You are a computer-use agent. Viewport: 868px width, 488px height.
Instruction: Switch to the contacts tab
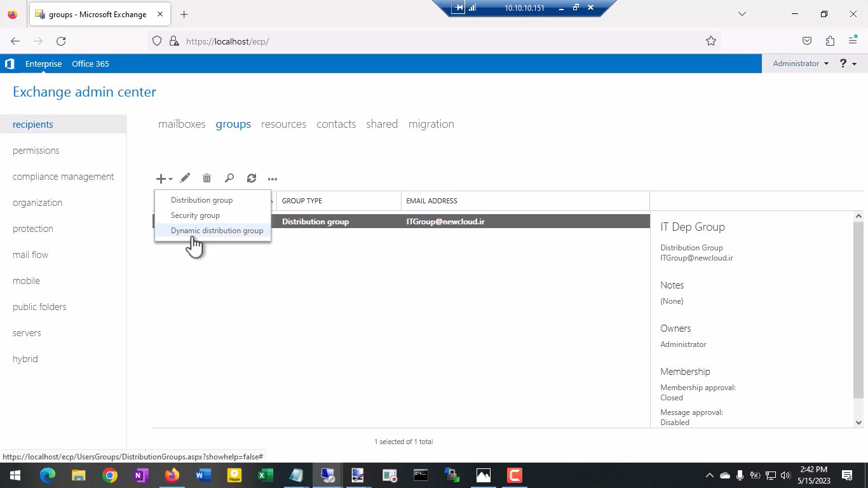click(336, 124)
